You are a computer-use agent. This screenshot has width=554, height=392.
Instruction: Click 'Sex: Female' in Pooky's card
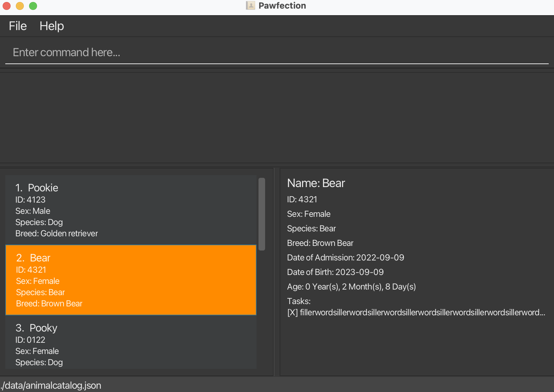[37, 351]
